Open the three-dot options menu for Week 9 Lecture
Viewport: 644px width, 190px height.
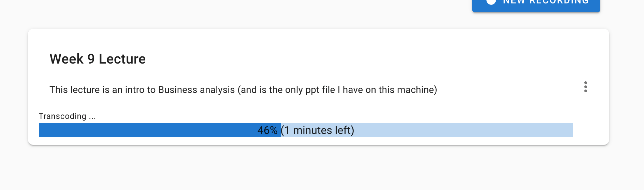(x=585, y=87)
